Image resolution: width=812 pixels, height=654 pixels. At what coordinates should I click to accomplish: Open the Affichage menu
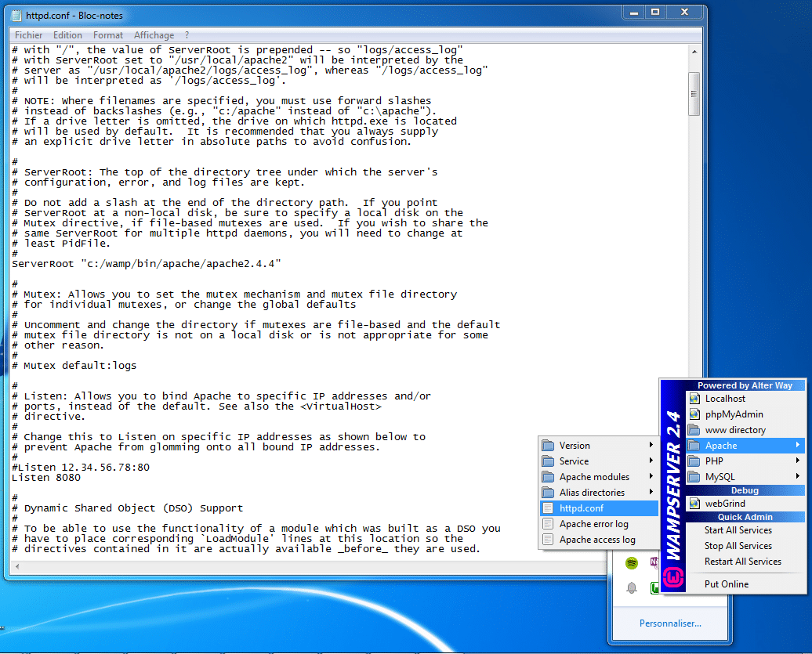(154, 35)
